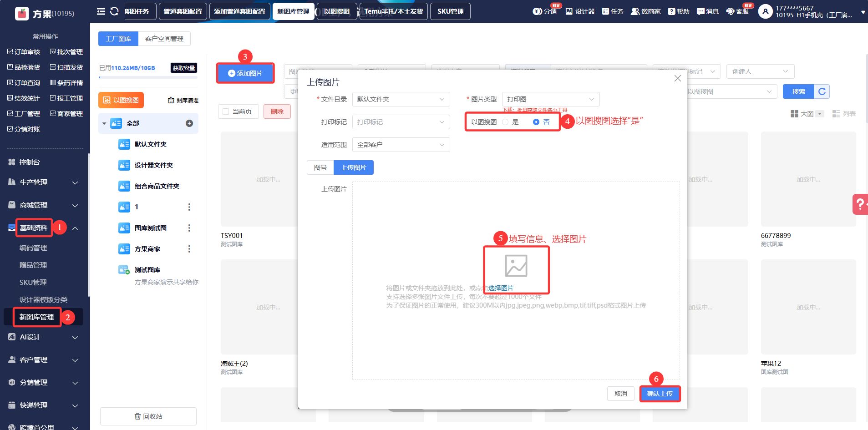Click the storage usage progress bar

click(148, 77)
